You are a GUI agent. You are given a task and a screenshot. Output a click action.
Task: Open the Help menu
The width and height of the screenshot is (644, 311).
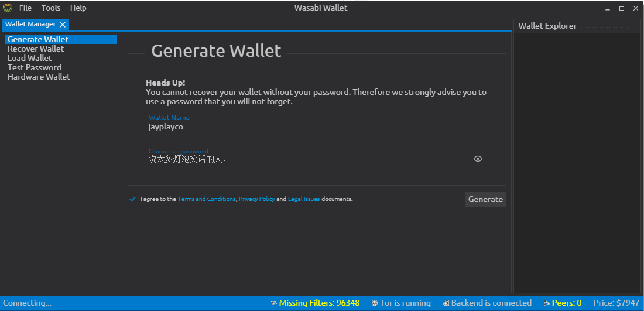[78, 8]
